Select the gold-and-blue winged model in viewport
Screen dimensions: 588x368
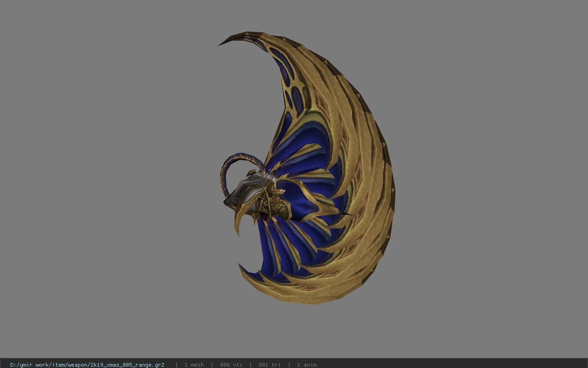[x=306, y=168]
